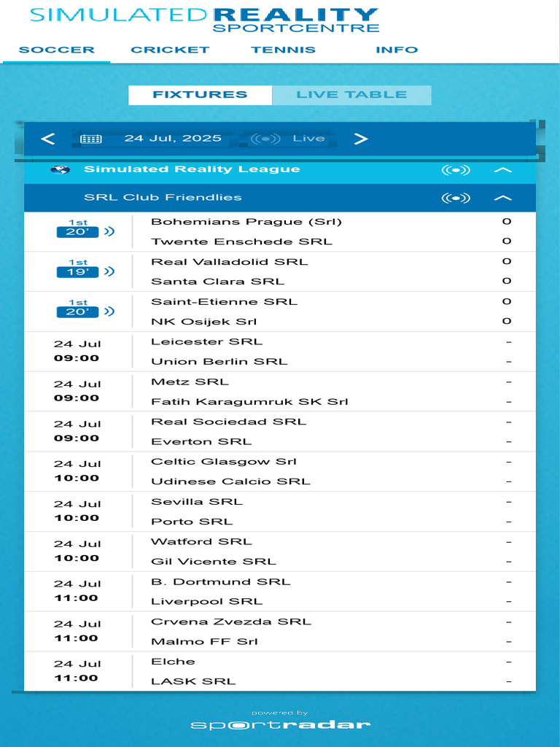Click the Simulated Reality Sportcentre logo

205,20
